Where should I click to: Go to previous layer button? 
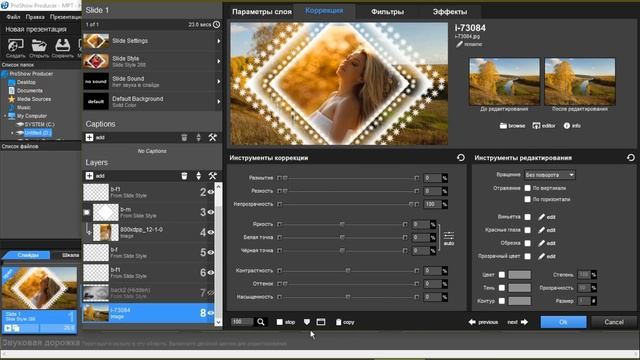click(x=483, y=322)
